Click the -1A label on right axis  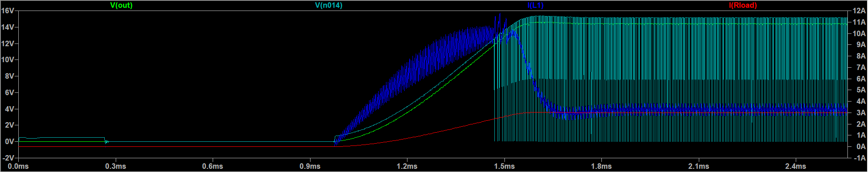tap(860, 158)
